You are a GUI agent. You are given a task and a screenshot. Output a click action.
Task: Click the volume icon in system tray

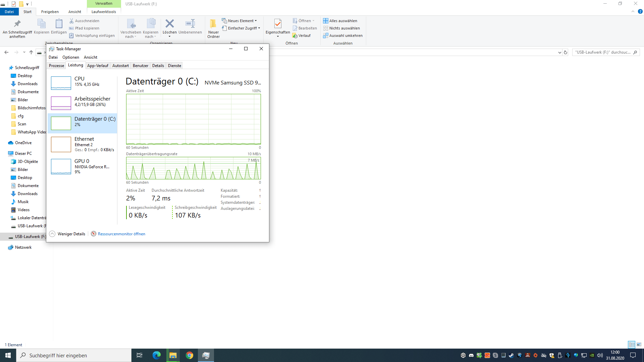tap(600, 355)
